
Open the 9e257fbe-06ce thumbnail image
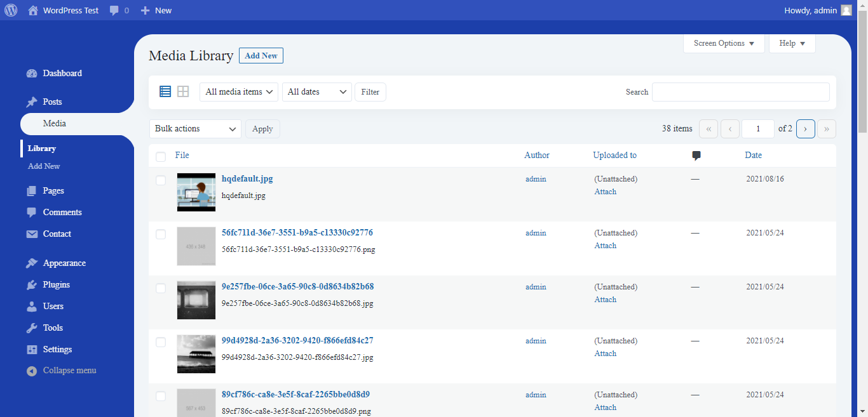[x=196, y=300]
